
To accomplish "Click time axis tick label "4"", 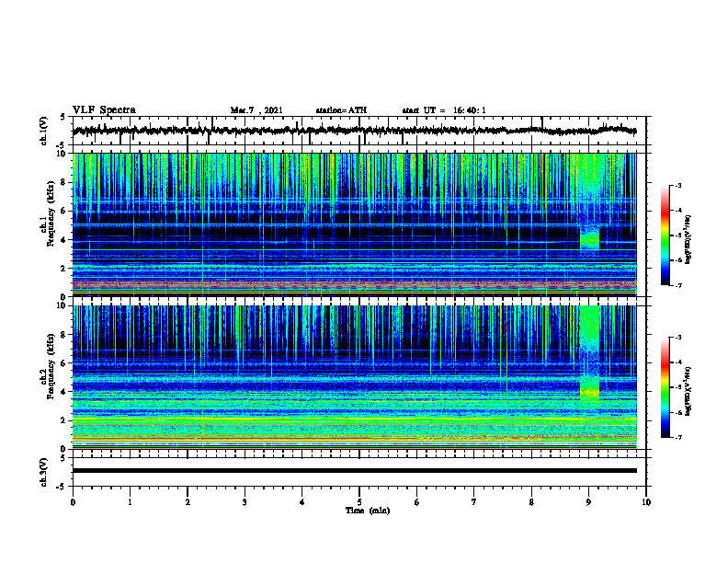I will [x=302, y=502].
